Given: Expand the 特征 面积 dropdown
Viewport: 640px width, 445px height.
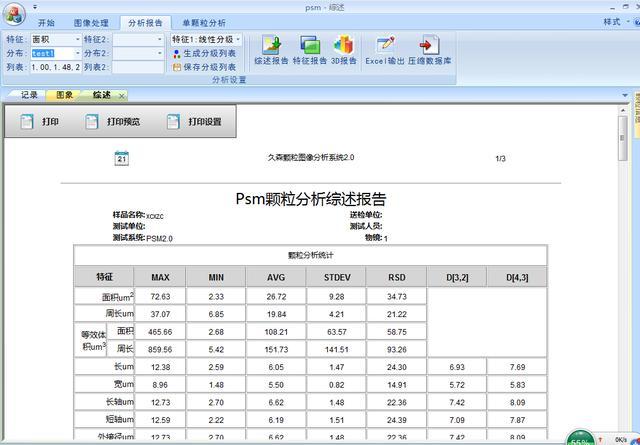Looking at the screenshot, I should [x=78, y=40].
